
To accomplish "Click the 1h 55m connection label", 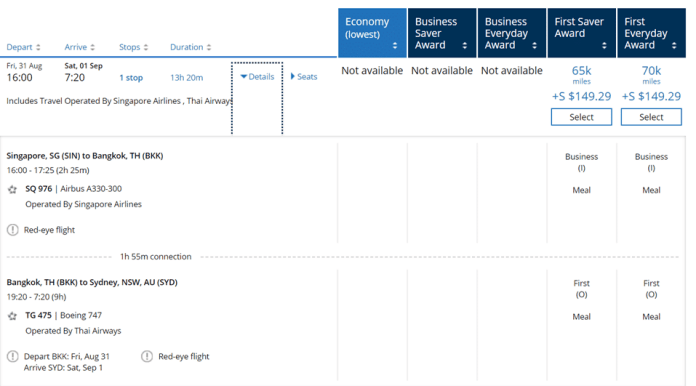I will (x=156, y=256).
